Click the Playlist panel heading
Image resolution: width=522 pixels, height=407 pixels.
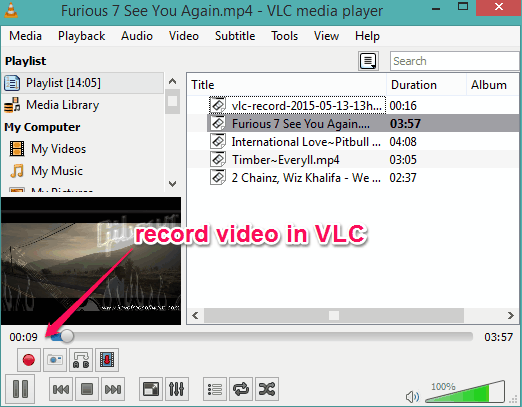pyautogui.click(x=26, y=61)
